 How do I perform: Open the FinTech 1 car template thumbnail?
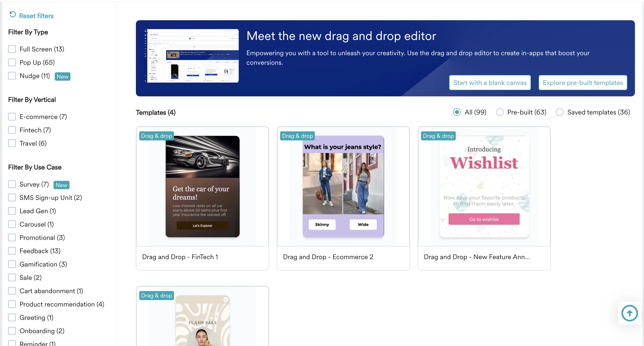coord(202,187)
